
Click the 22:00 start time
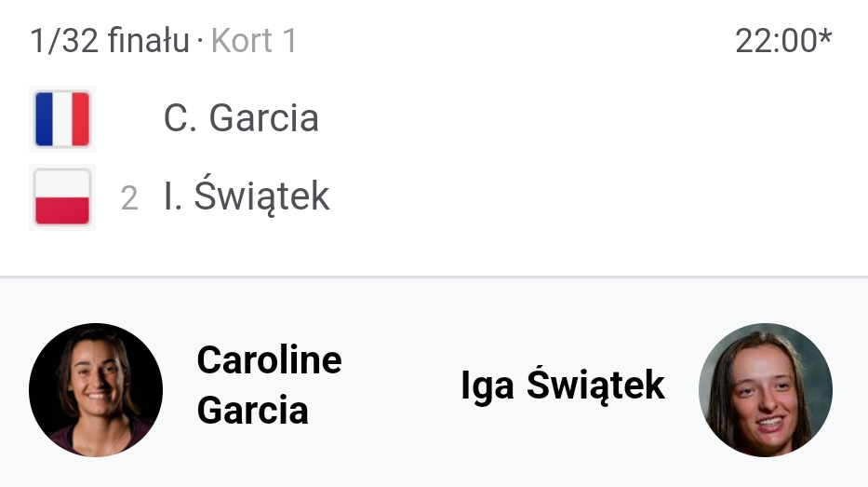pos(775,41)
